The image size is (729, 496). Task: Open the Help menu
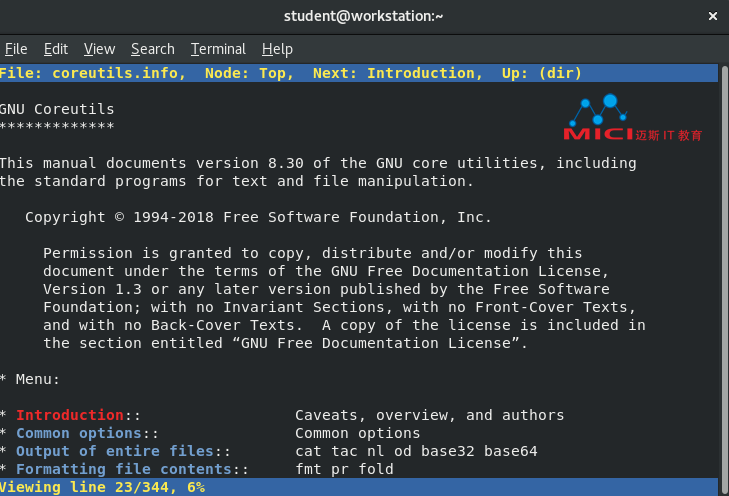pyautogui.click(x=277, y=49)
